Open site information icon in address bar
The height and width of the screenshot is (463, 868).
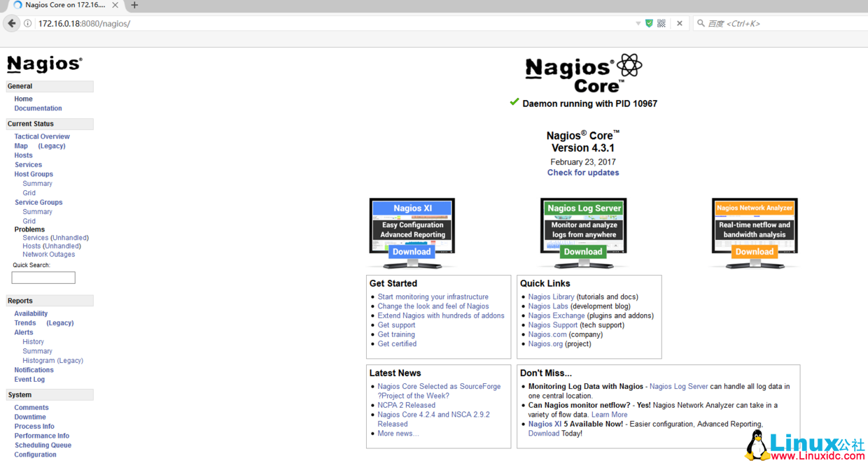click(28, 23)
